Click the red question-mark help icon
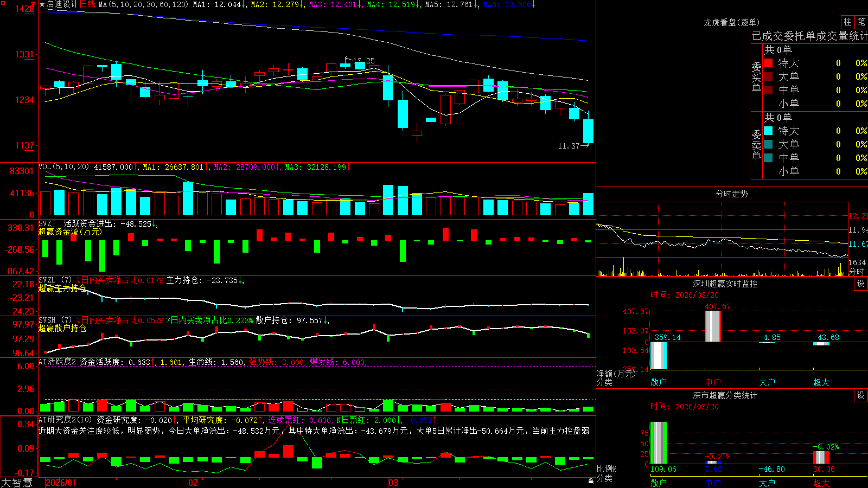 pyautogui.click(x=34, y=4)
